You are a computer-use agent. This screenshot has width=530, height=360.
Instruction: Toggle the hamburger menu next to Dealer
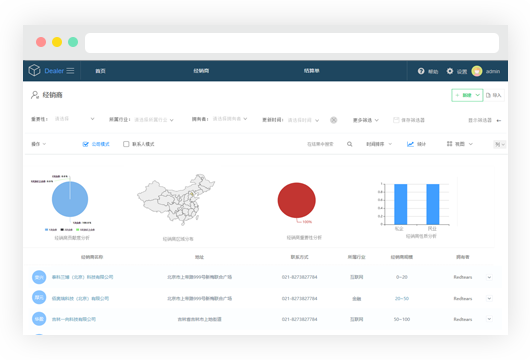pyautogui.click(x=70, y=71)
